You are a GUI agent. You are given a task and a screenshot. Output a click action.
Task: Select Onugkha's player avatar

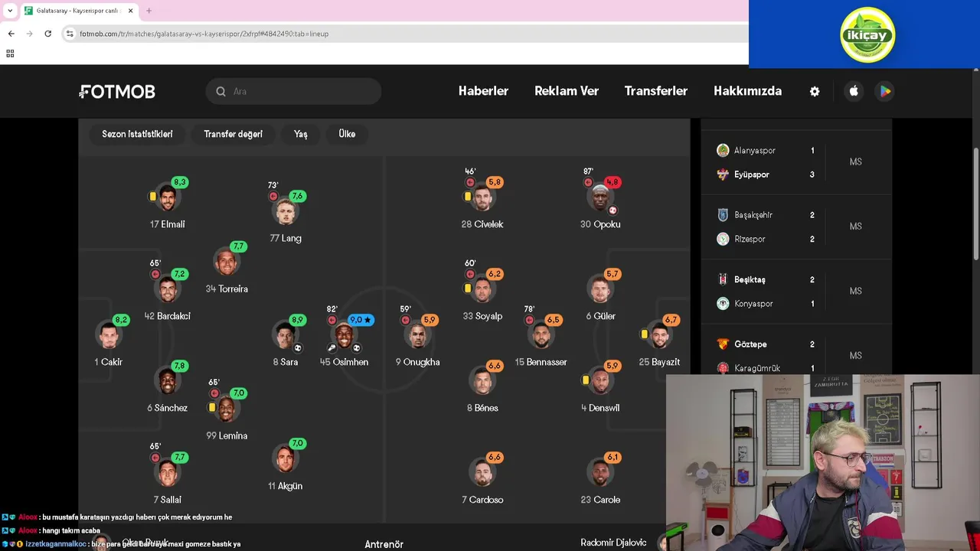click(417, 335)
